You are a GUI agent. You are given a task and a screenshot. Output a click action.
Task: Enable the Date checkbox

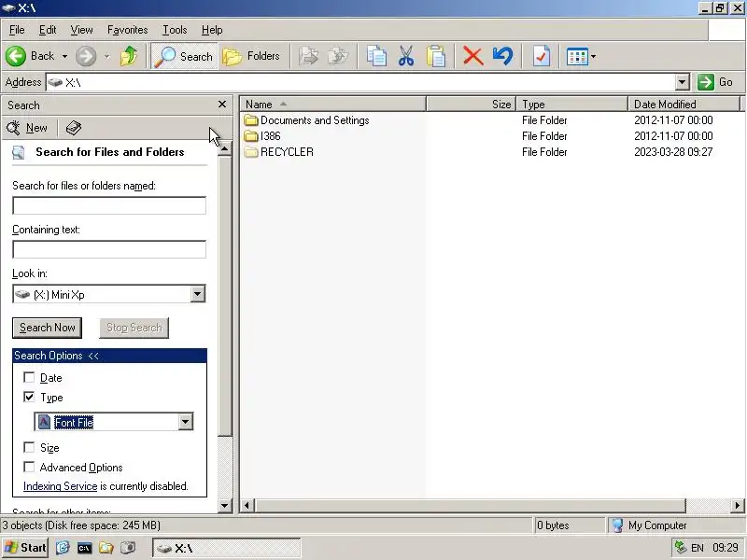(29, 378)
